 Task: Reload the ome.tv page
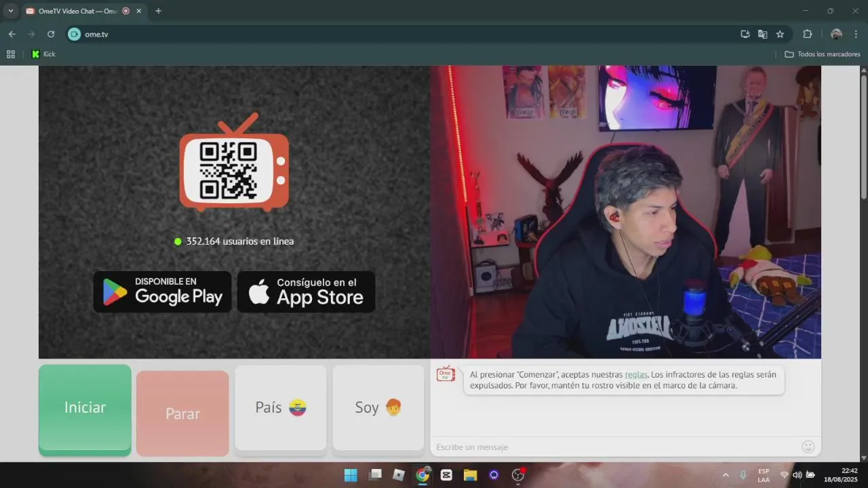pos(51,34)
